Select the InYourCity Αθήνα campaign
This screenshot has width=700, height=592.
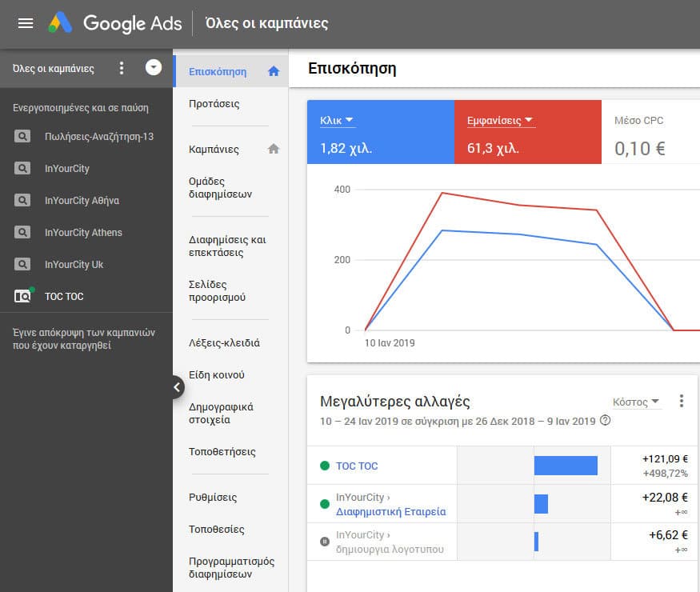pos(82,201)
